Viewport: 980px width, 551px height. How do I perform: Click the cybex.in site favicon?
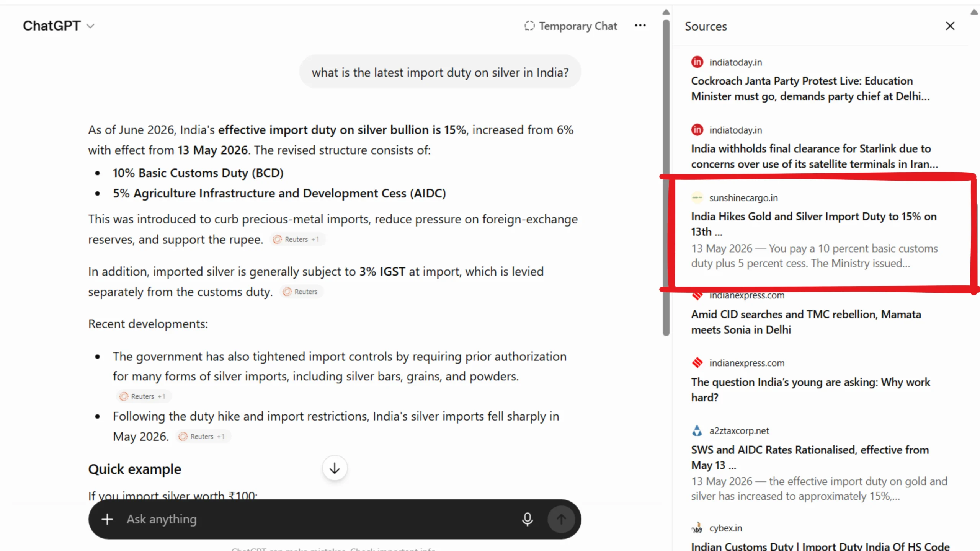click(697, 528)
